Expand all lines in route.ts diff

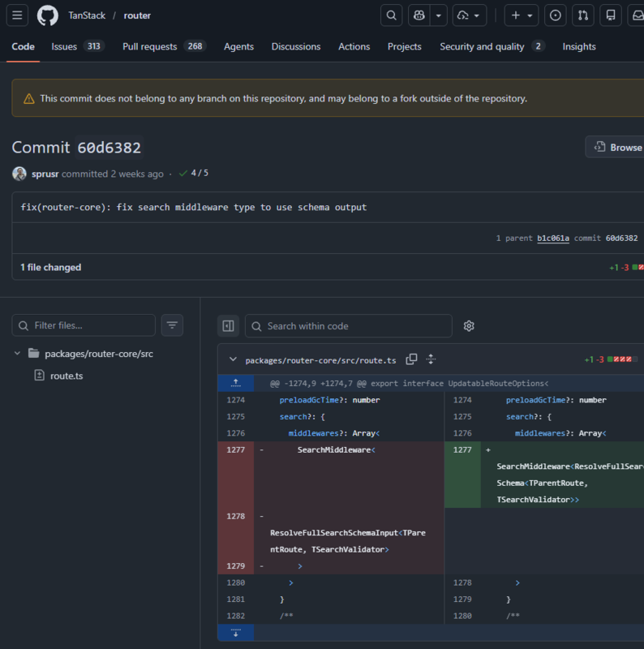pyautogui.click(x=431, y=359)
